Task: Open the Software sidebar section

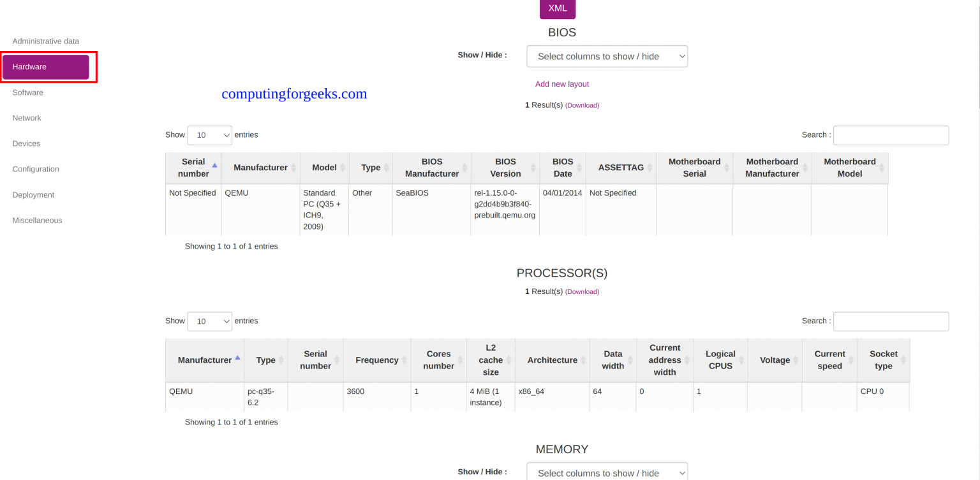Action: click(x=28, y=92)
